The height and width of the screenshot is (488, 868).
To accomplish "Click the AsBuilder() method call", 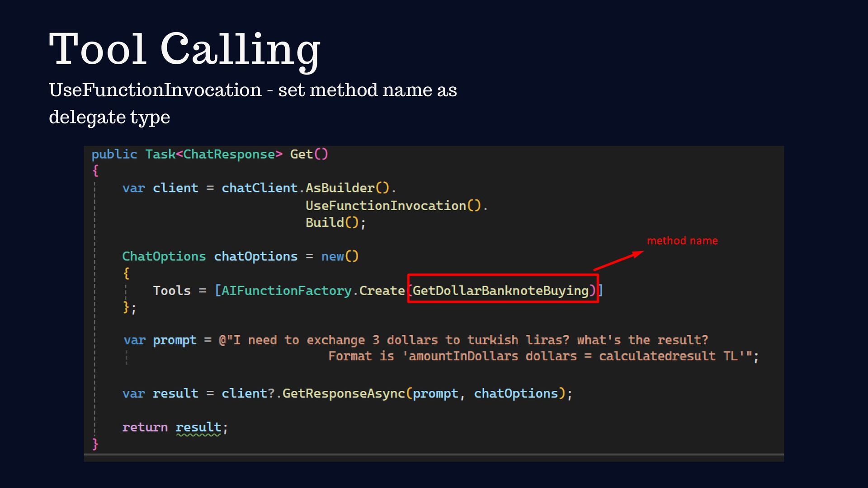I will 347,188.
